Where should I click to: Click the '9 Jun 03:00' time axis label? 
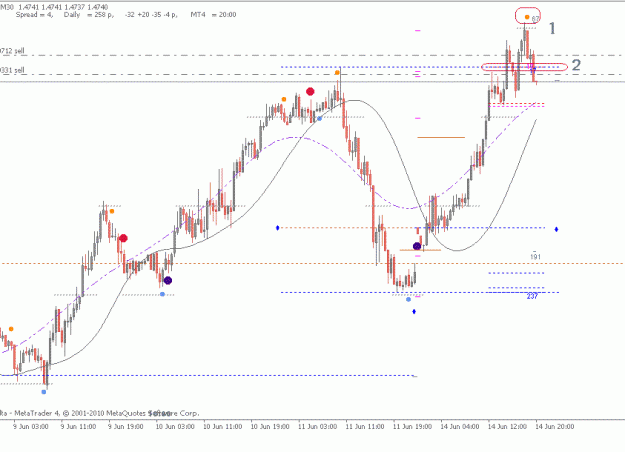[x=31, y=426]
